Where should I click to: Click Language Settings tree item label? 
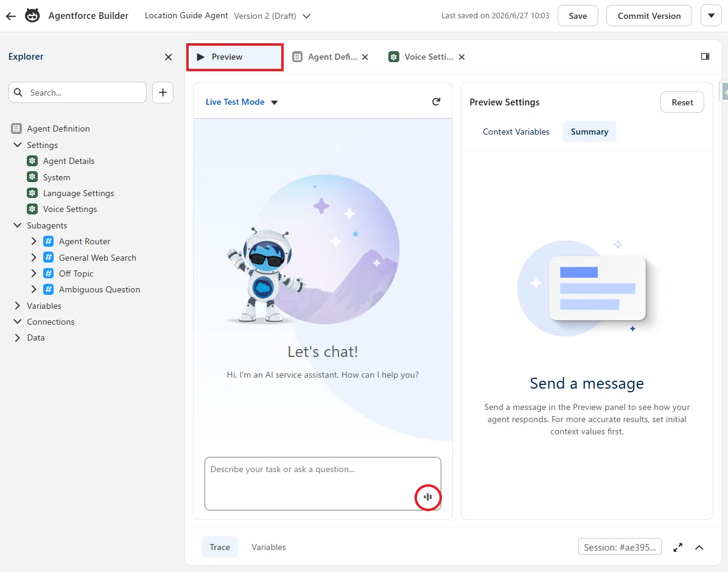coord(79,193)
